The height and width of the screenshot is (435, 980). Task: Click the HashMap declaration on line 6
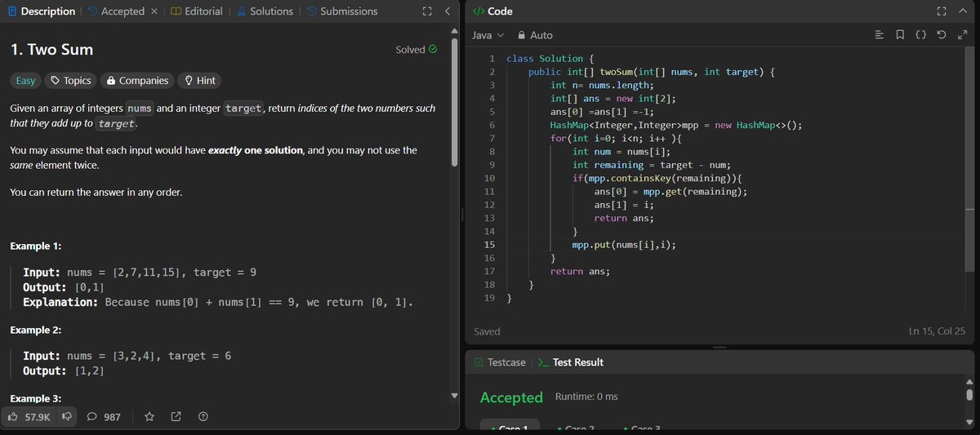click(676, 125)
